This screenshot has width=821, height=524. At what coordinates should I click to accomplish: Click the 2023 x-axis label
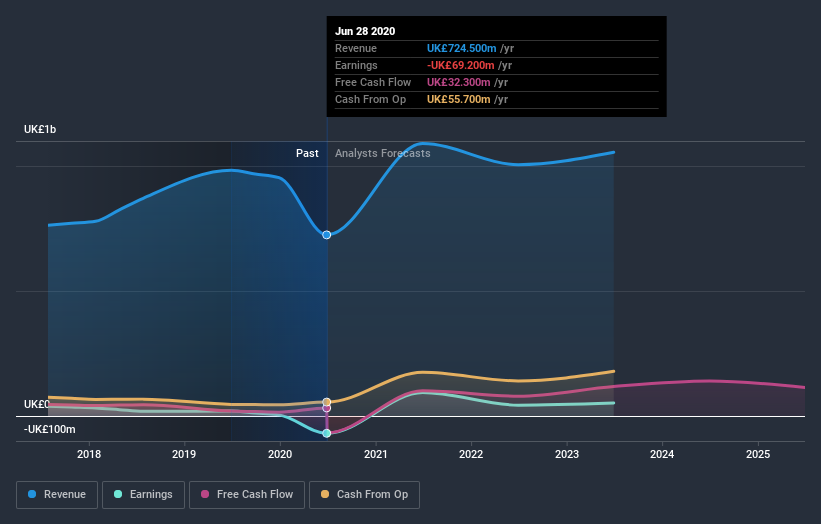tap(567, 454)
